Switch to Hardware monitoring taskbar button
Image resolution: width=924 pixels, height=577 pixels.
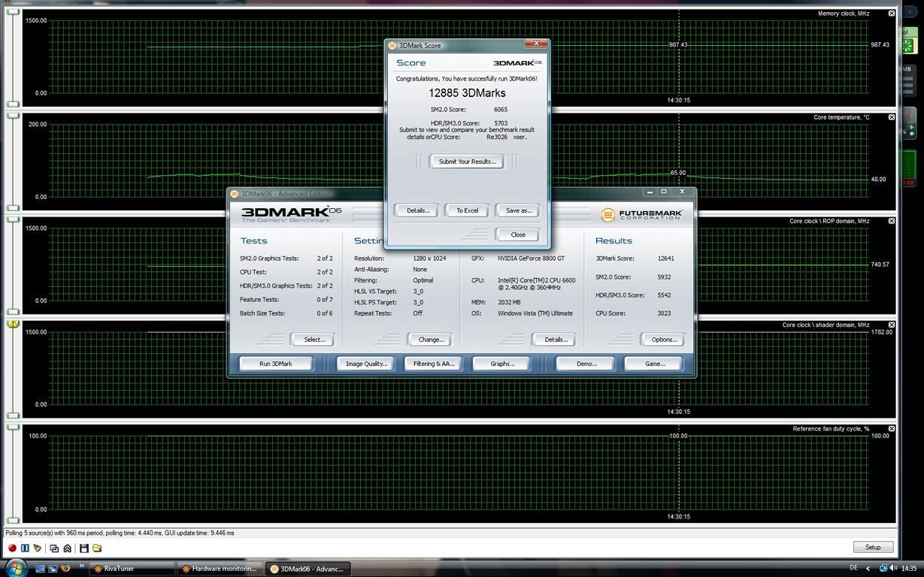pos(220,569)
